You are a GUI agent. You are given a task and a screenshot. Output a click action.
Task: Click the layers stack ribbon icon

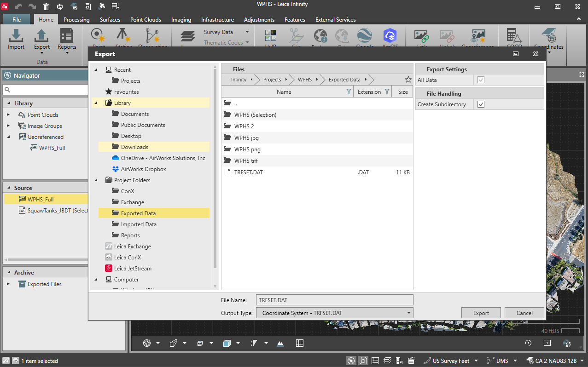pos(187,36)
